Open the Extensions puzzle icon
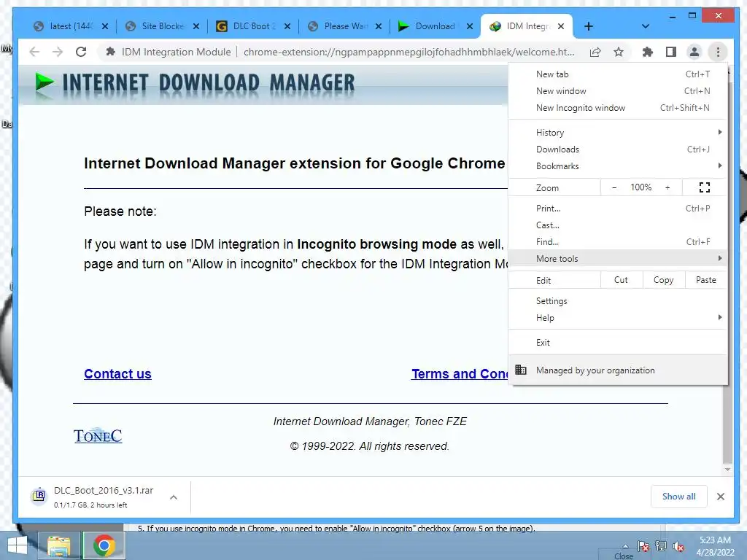 (648, 52)
